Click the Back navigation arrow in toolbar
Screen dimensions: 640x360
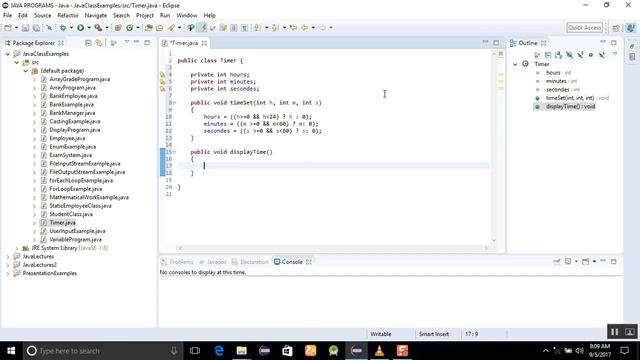(304, 28)
